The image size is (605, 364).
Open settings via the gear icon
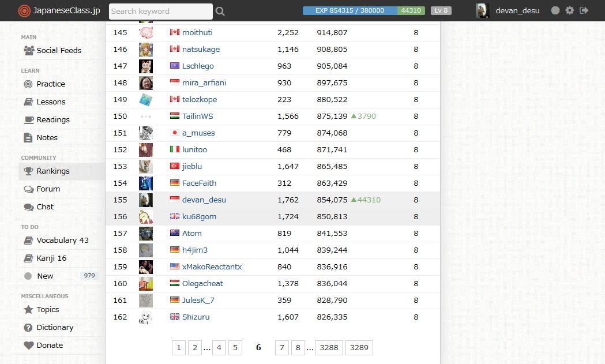570,10
